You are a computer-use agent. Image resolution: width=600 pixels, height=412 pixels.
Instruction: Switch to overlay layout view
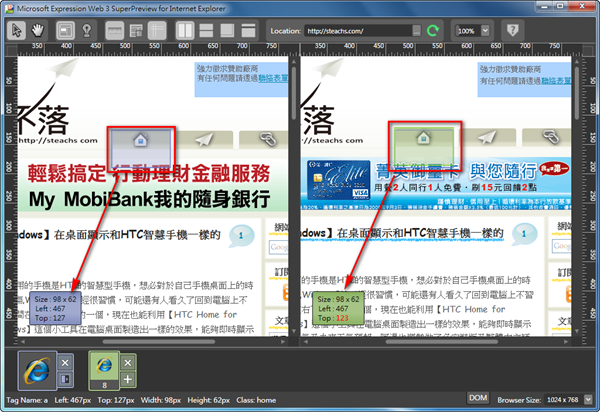(227, 30)
